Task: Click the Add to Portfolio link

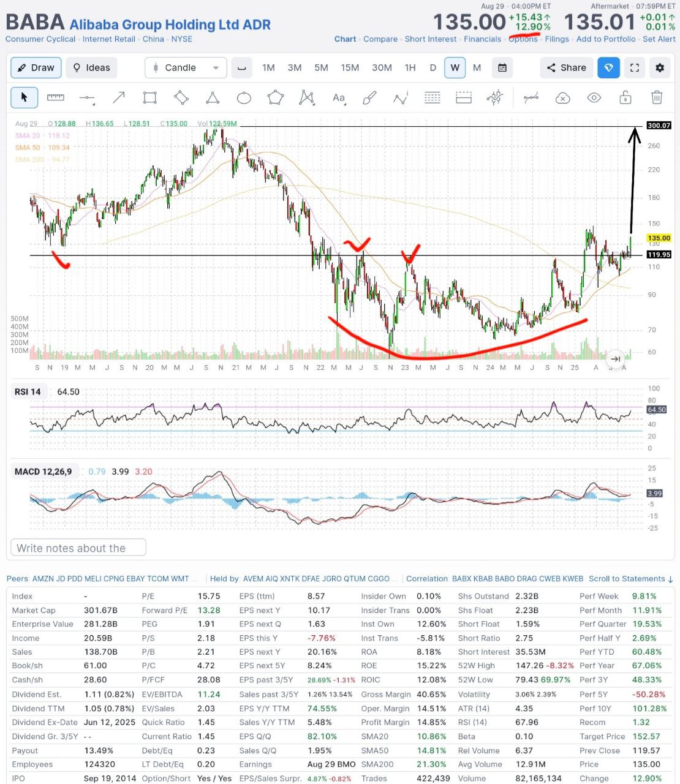Action: (x=606, y=39)
